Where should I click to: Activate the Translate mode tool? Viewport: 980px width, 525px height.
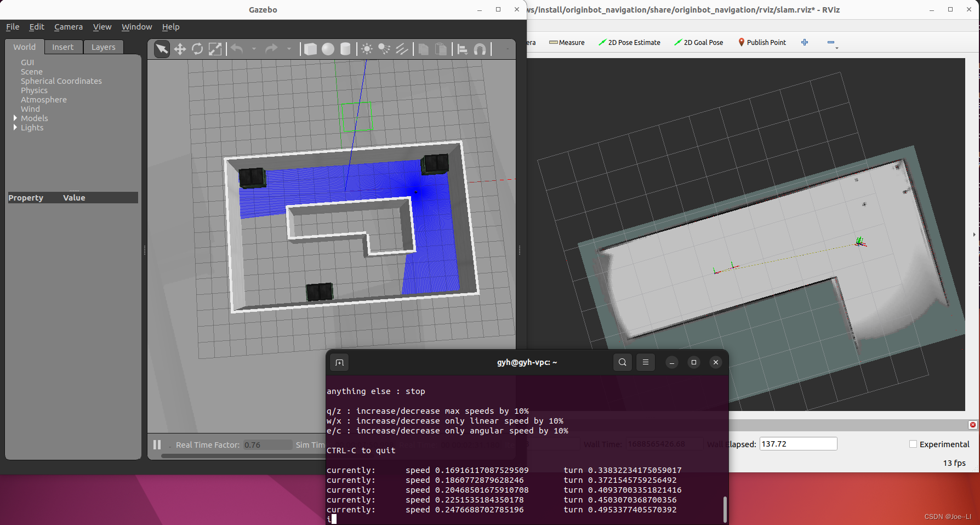tap(180, 49)
